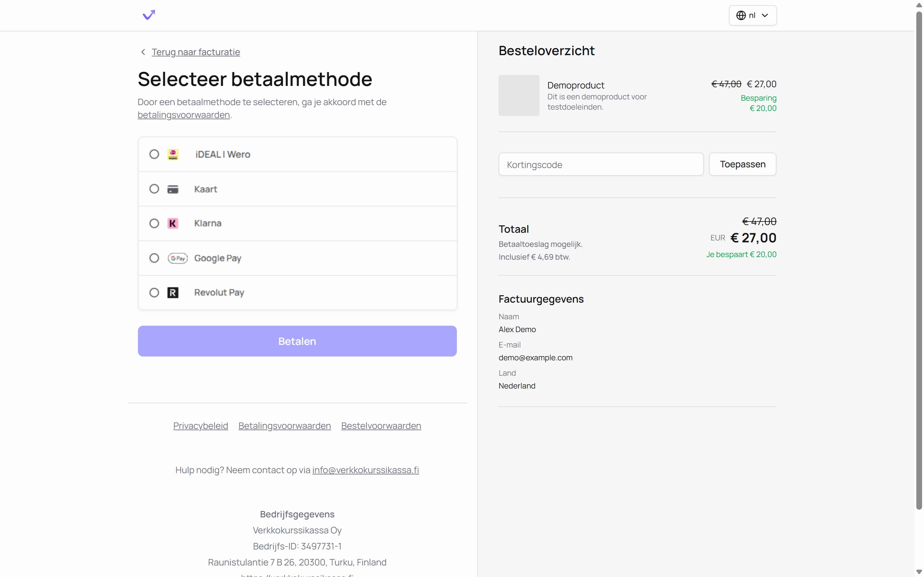
Task: Expand language selector chevron arrow
Action: pyautogui.click(x=765, y=15)
